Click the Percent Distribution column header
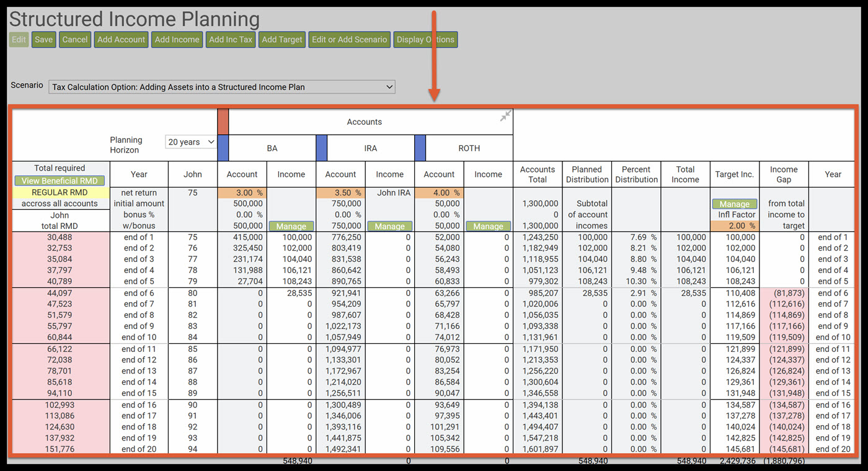Image resolution: width=868 pixels, height=471 pixels. click(x=636, y=174)
